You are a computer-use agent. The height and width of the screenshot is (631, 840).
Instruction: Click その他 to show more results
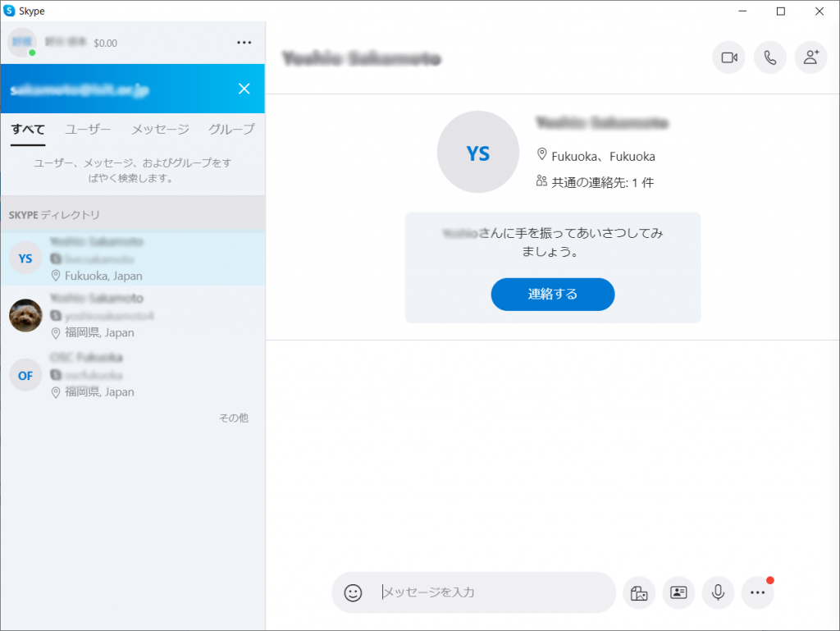tap(233, 418)
